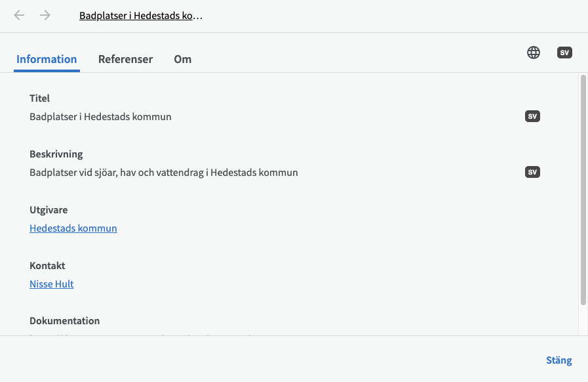This screenshot has height=382, width=588.
Task: Click the Kontakt field heading
Action: point(47,266)
